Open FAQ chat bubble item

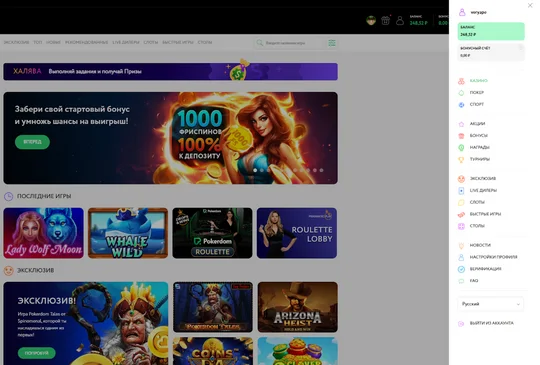474,281
